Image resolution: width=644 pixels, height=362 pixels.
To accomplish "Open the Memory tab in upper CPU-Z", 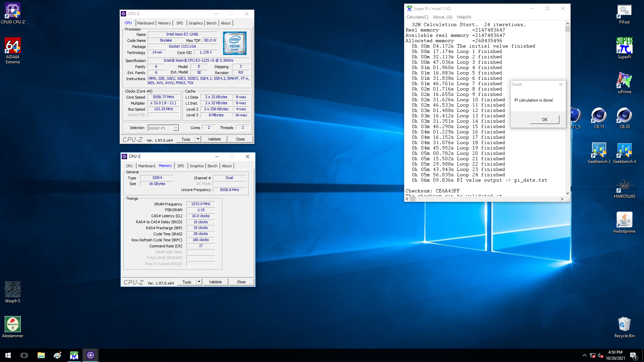I will 164,23.
